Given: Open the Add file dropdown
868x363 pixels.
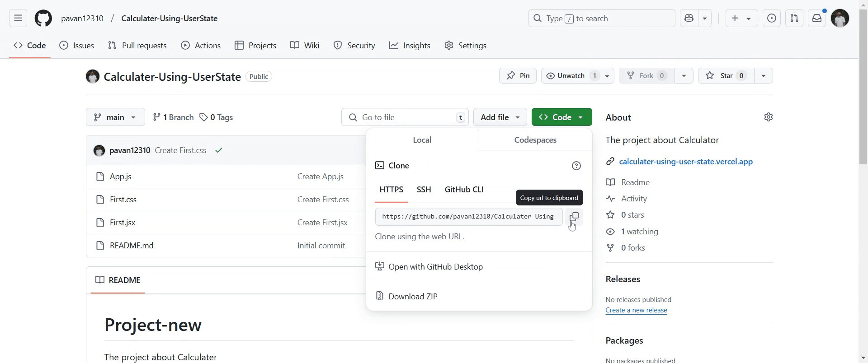Looking at the screenshot, I should click(x=500, y=117).
